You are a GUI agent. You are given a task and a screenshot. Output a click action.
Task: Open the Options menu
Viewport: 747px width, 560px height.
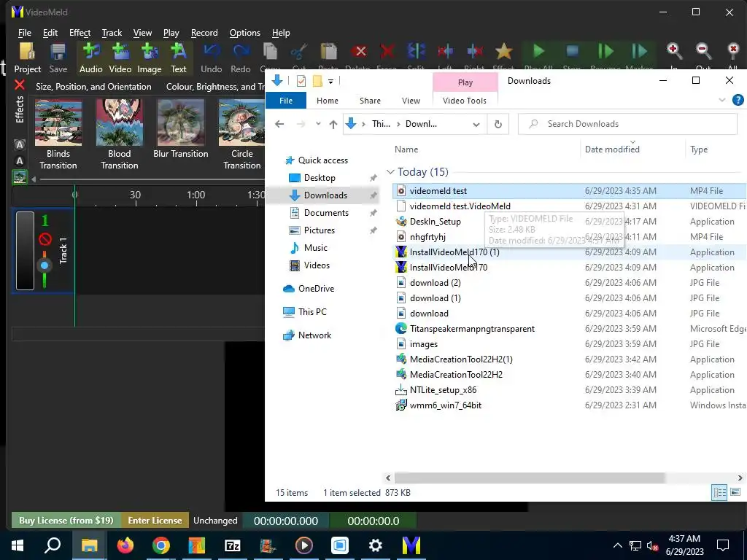coord(245,33)
